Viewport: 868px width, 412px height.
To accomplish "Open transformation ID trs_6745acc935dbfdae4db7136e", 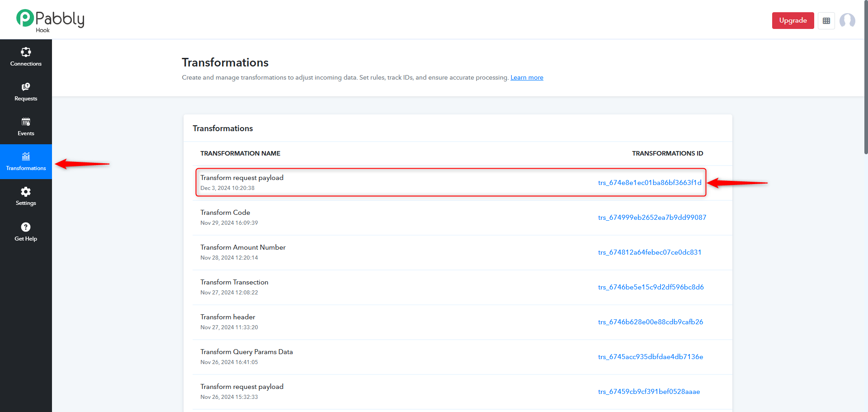I will (651, 357).
